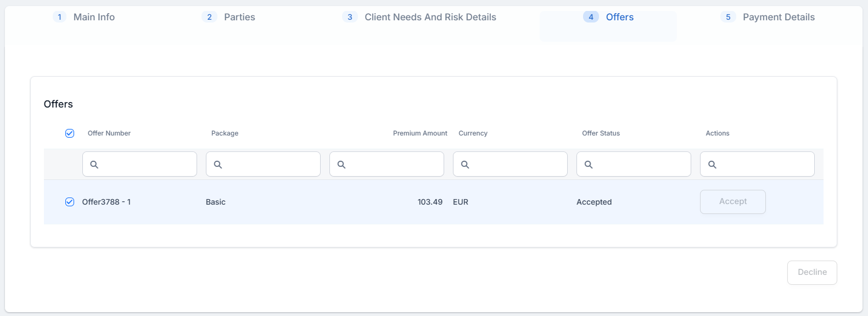Select the Offer3788 - 1 row's Basic package cell
Viewport: 868px width, 316px height.
click(x=216, y=202)
